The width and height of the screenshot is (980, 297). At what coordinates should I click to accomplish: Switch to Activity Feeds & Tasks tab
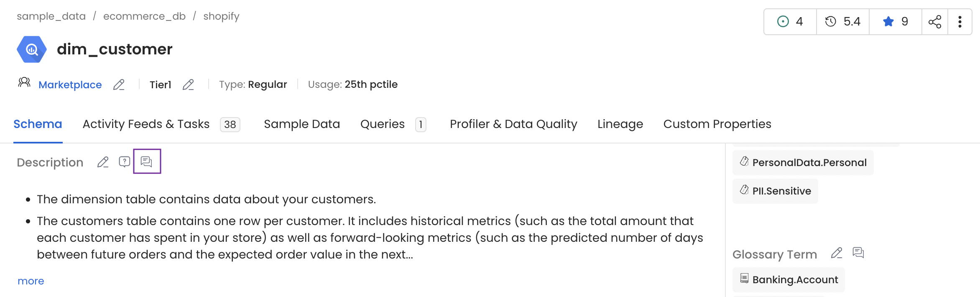tap(146, 124)
